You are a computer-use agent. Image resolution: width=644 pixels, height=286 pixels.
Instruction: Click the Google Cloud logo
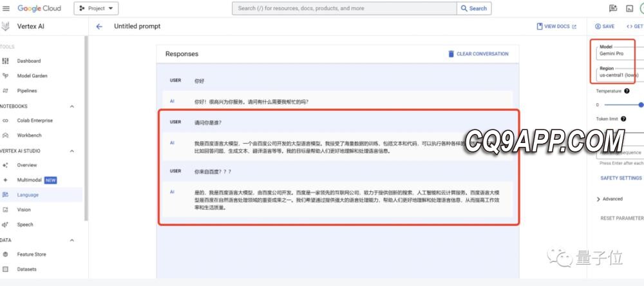coord(39,8)
